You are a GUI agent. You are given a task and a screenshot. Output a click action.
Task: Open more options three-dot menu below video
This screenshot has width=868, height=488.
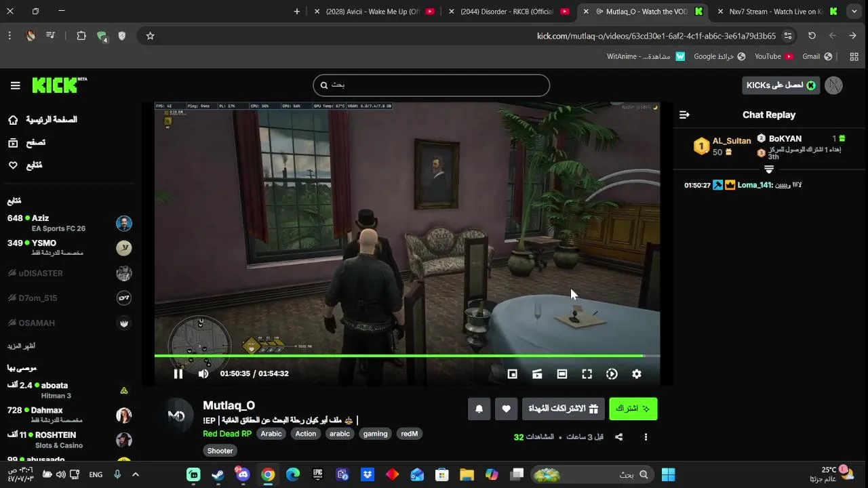(x=646, y=437)
